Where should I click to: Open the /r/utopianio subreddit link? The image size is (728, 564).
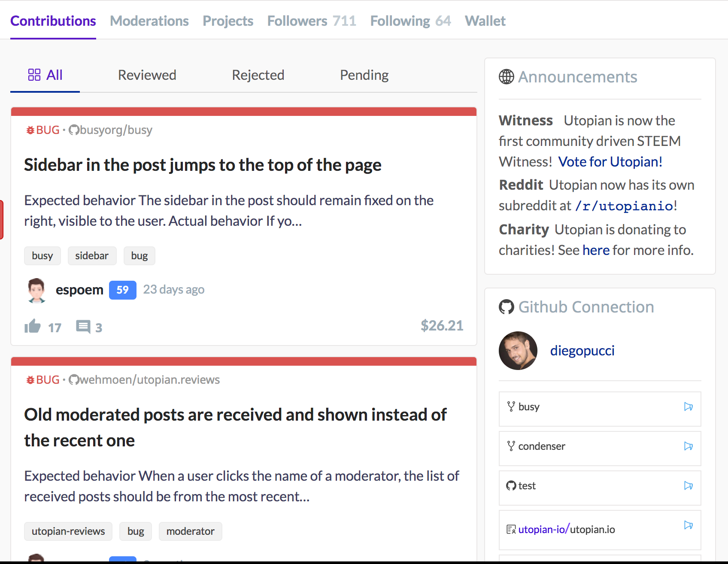pyautogui.click(x=625, y=206)
